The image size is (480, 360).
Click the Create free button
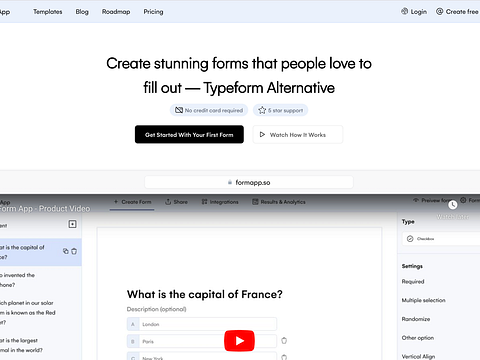click(457, 12)
